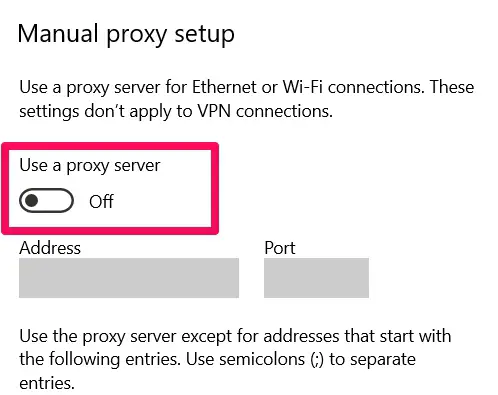Focus the proxy Address input box
The width and height of the screenshot is (498, 395).
coord(129,278)
